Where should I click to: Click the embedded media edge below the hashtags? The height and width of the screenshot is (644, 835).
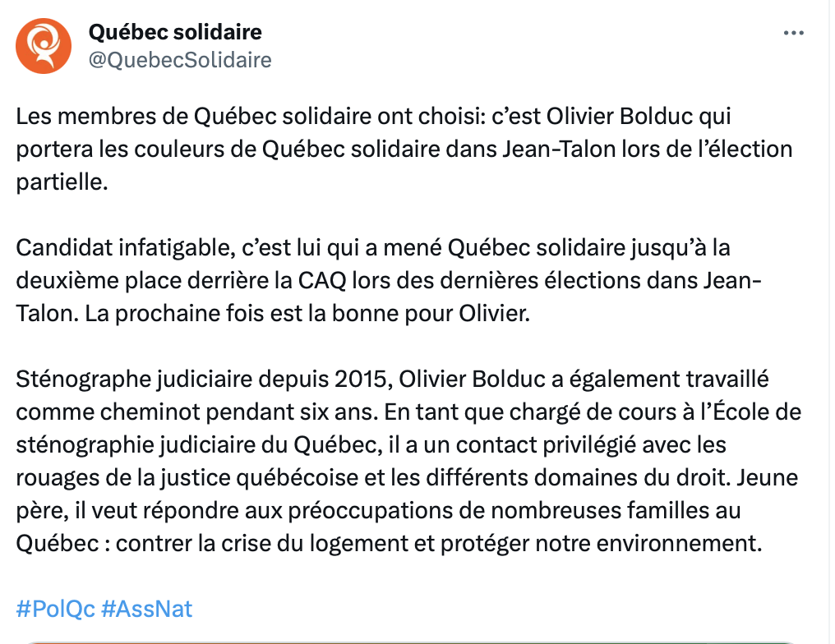(410, 642)
